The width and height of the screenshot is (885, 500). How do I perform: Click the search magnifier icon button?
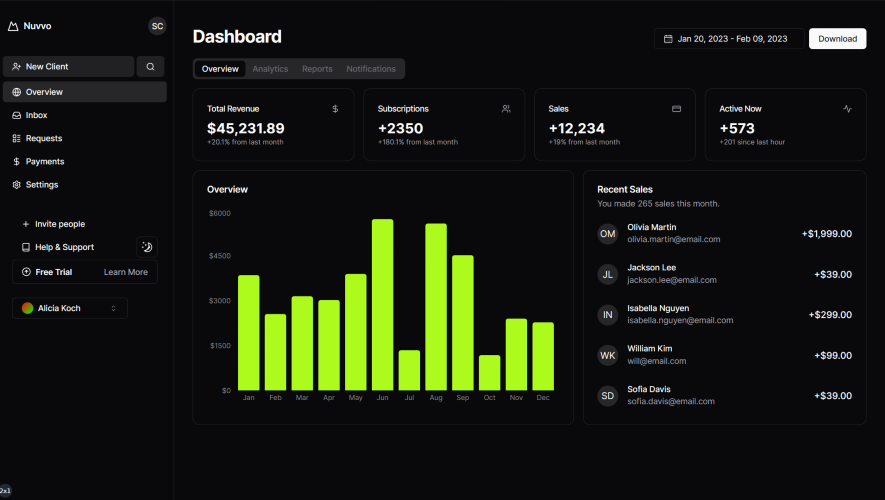[150, 67]
